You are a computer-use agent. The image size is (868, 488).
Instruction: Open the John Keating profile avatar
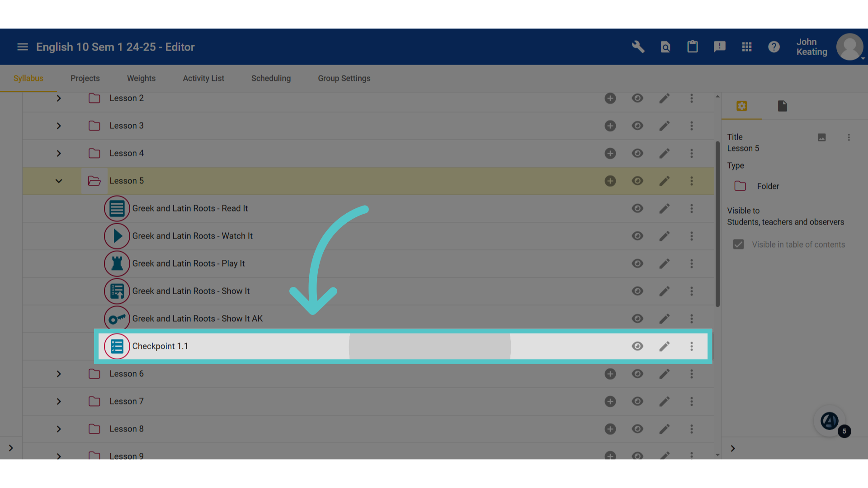point(850,47)
